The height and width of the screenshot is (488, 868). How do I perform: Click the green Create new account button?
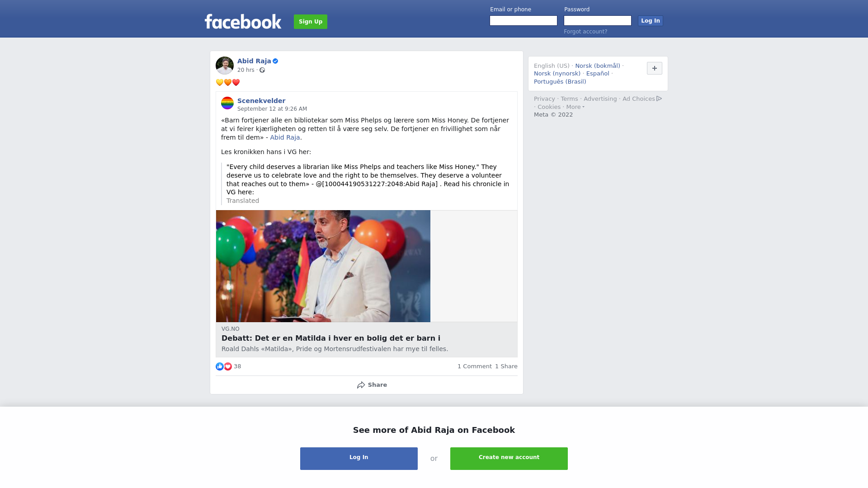click(509, 459)
